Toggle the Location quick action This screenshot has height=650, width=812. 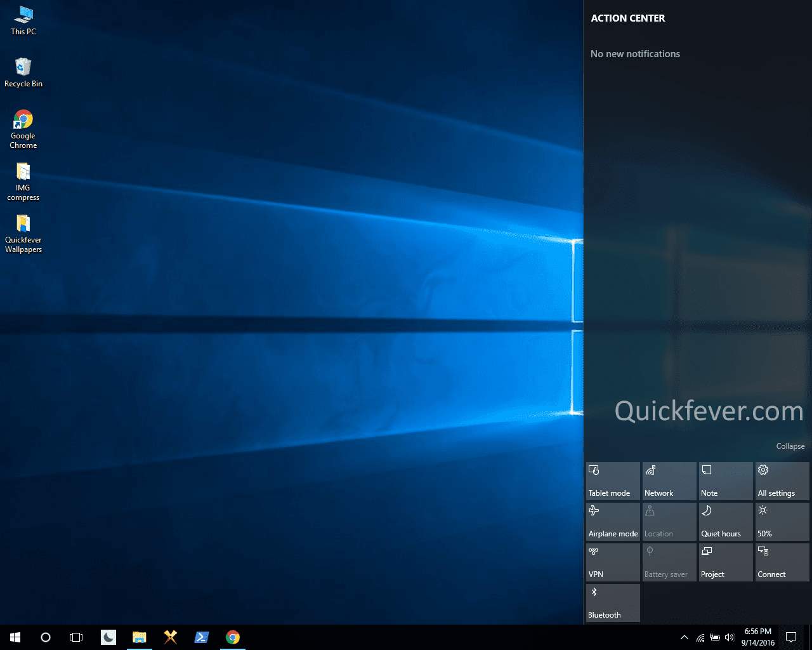coord(669,522)
